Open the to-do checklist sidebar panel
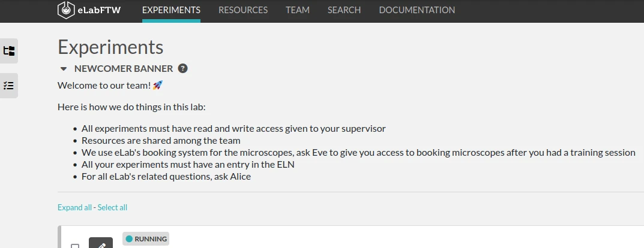Viewport: 644px width, 248px height. coord(9,86)
